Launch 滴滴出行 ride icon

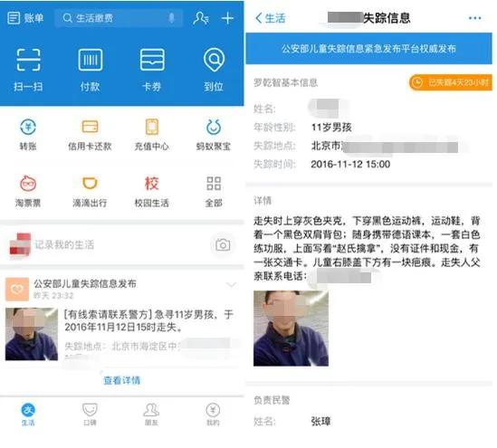(90, 183)
